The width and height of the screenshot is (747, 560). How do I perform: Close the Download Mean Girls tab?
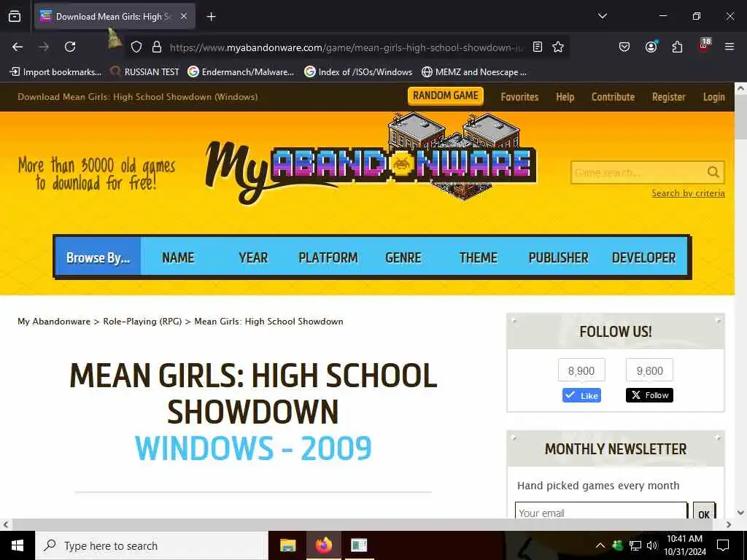tap(184, 16)
